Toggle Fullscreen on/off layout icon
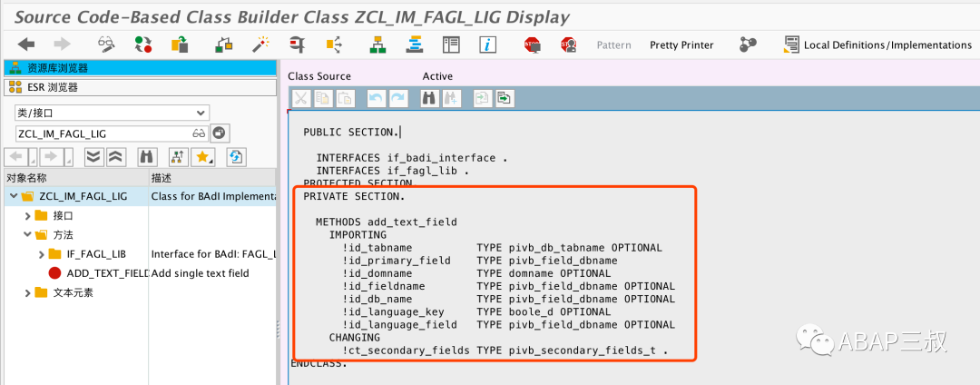 (x=451, y=44)
